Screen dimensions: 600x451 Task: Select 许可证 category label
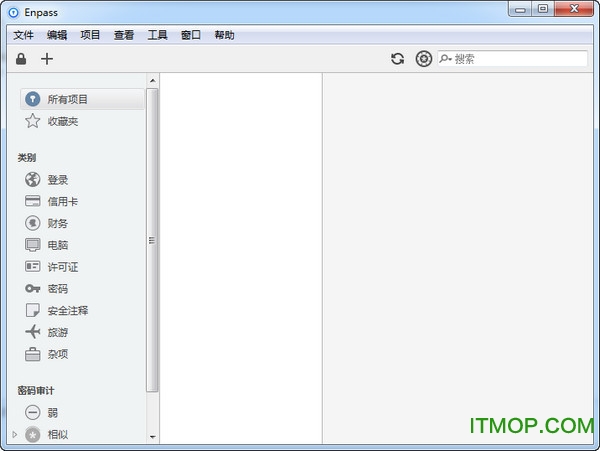click(63, 267)
